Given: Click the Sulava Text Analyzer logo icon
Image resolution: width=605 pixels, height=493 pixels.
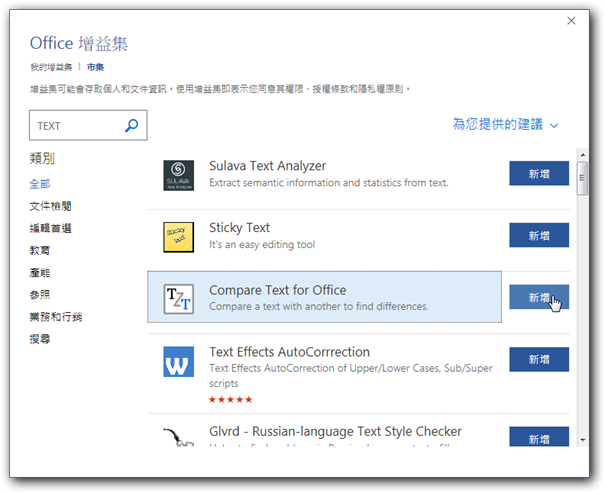Looking at the screenshot, I should (x=178, y=176).
